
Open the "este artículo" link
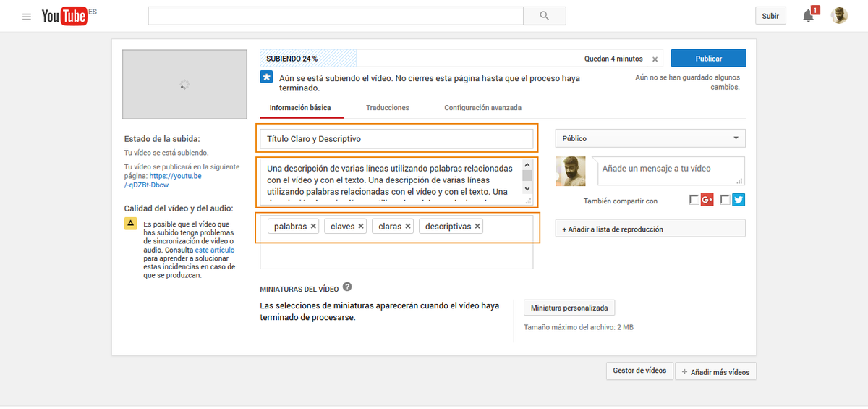point(215,250)
